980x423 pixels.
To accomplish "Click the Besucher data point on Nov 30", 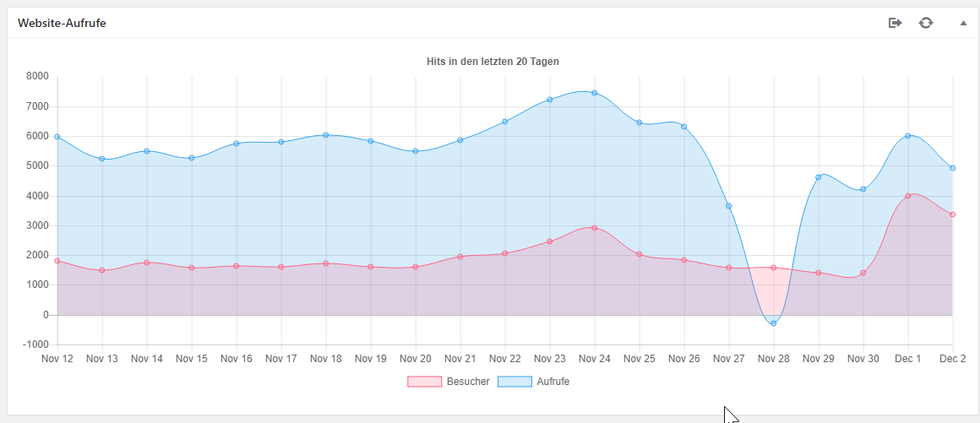I will point(863,273).
